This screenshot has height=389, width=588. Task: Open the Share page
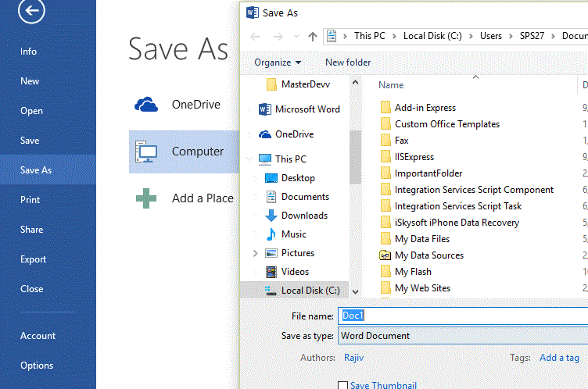(31, 230)
